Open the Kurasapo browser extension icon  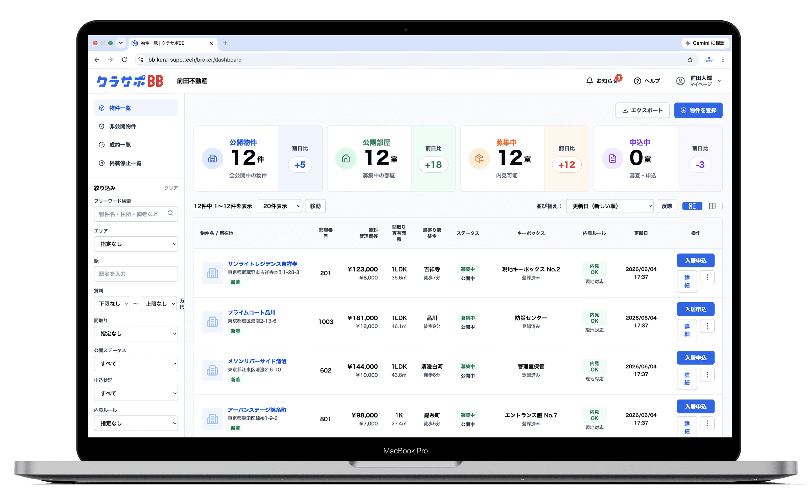point(709,60)
